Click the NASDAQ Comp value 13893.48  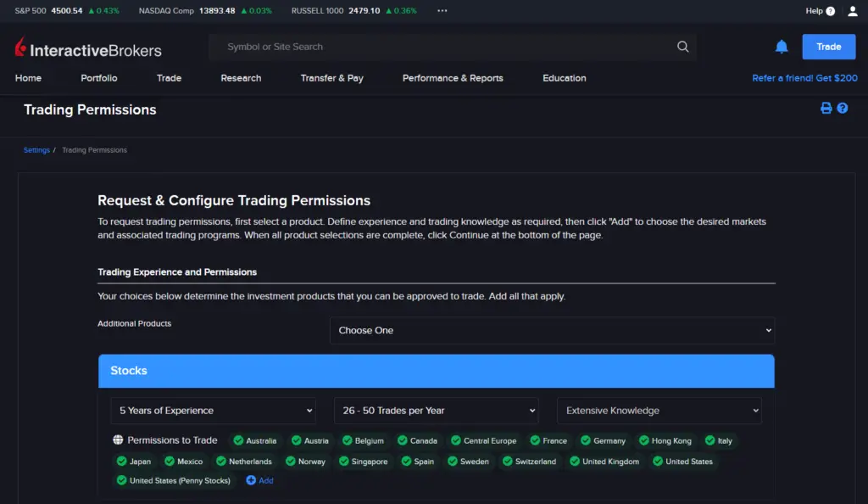pos(217,11)
